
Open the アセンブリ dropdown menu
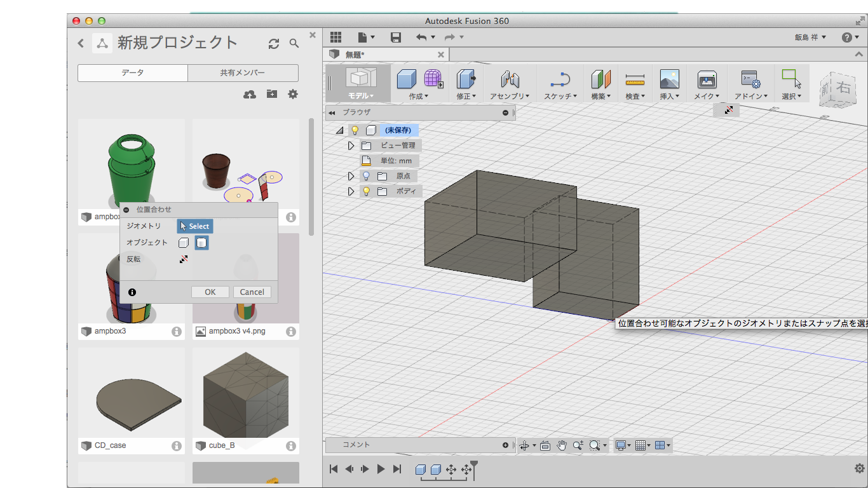click(x=510, y=97)
